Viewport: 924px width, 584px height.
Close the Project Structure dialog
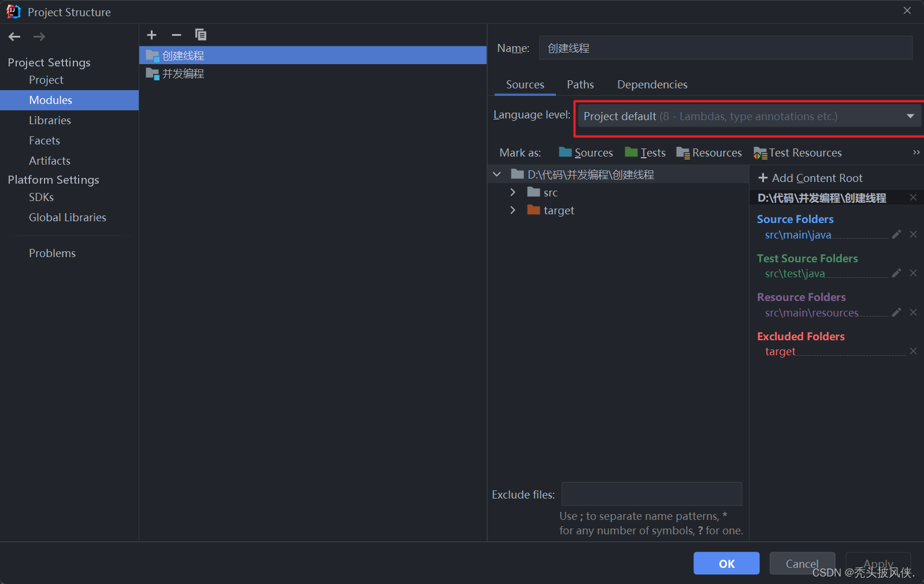(x=907, y=11)
